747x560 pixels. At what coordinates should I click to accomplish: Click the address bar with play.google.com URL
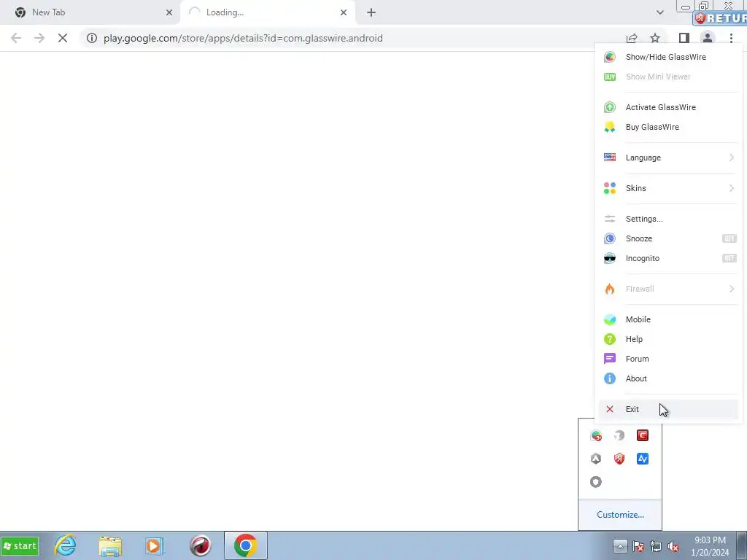pos(352,38)
